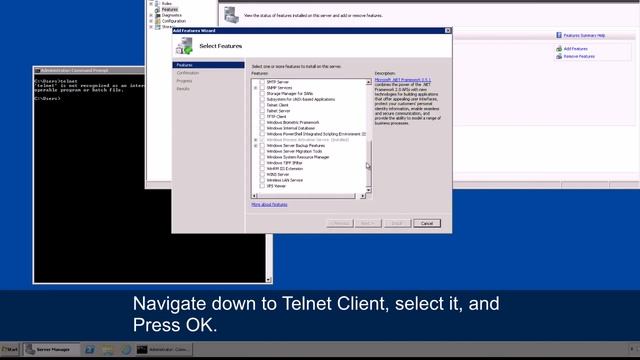The image size is (640, 360).
Task: Click the features list scroll down arrow
Action: coord(368,190)
